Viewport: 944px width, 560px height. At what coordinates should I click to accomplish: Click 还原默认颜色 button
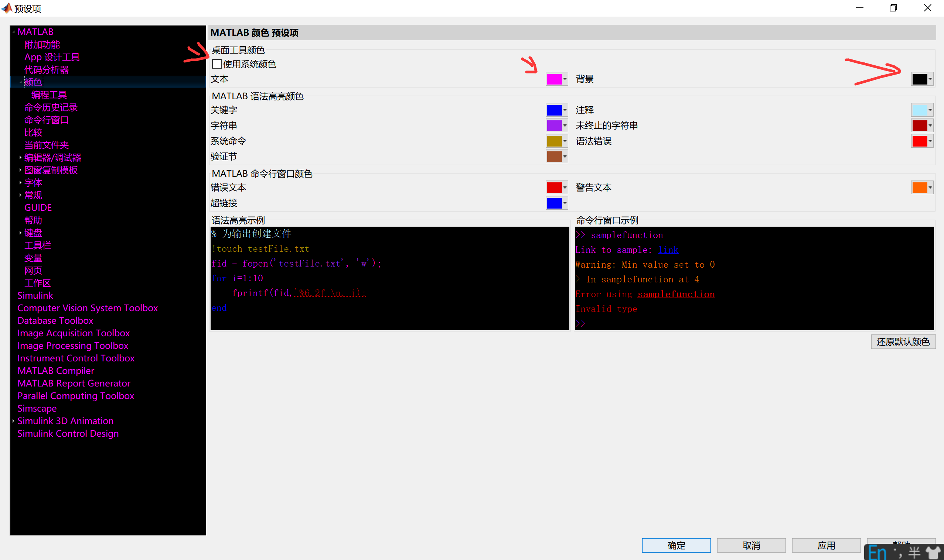tap(903, 341)
